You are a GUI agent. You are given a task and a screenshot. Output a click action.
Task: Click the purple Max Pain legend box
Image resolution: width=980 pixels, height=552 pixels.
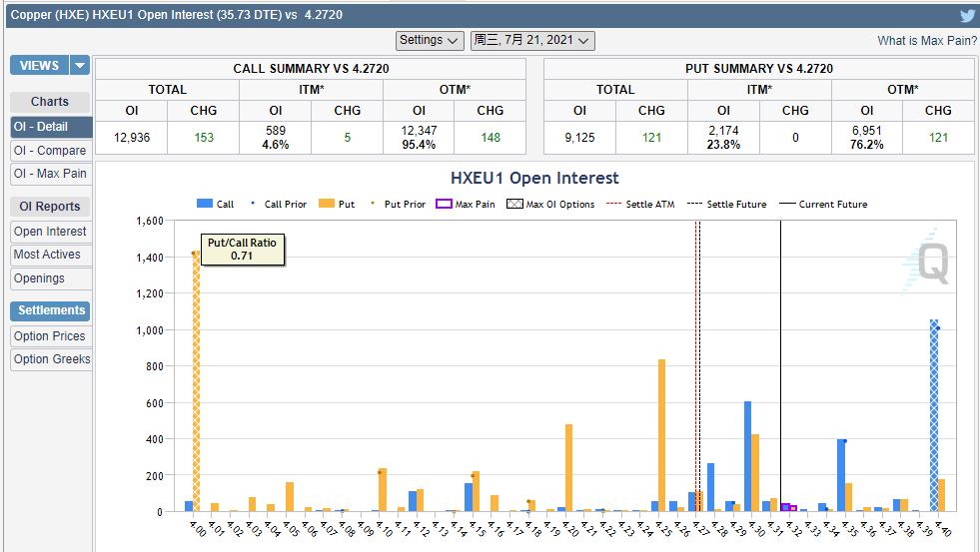point(444,205)
